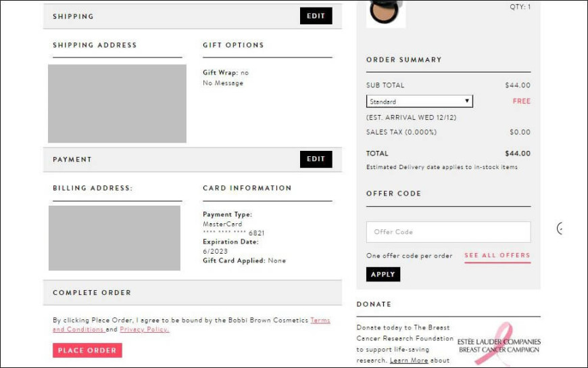Open the Privacy Policy link
The width and height of the screenshot is (588, 368).
[145, 329]
